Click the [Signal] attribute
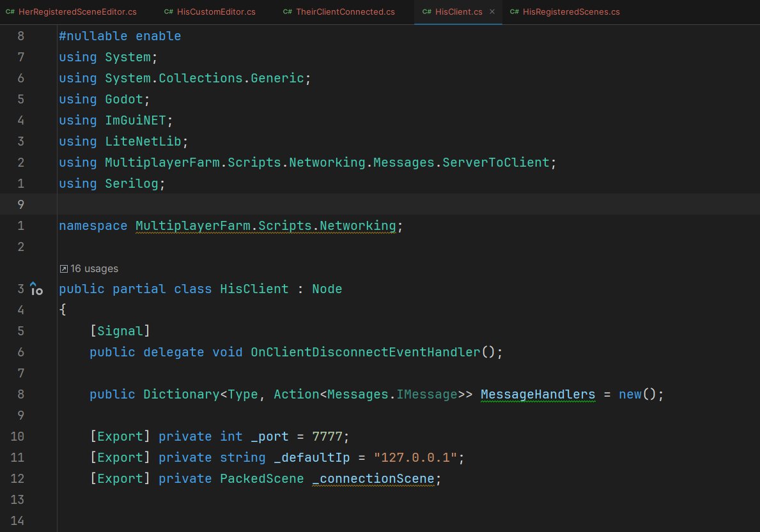Viewport: 760px width, 532px height. (120, 331)
